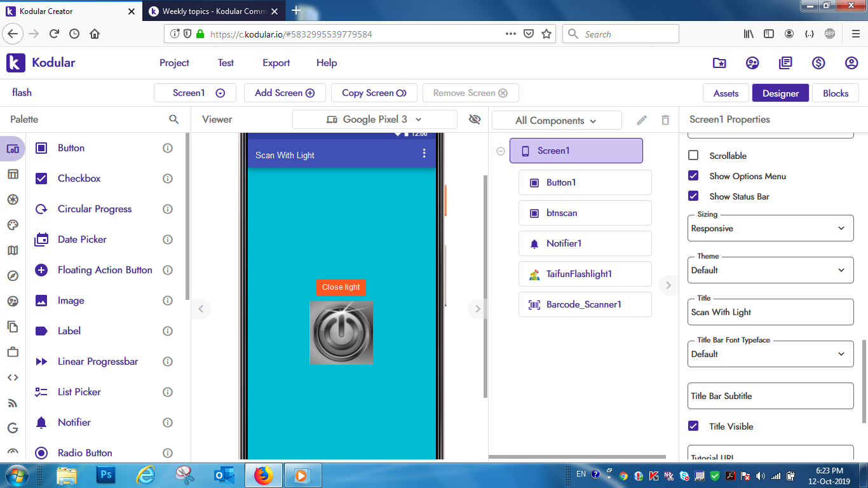Screen dimensions: 868x488
Task: Click the Add Screen button
Action: 285,93
